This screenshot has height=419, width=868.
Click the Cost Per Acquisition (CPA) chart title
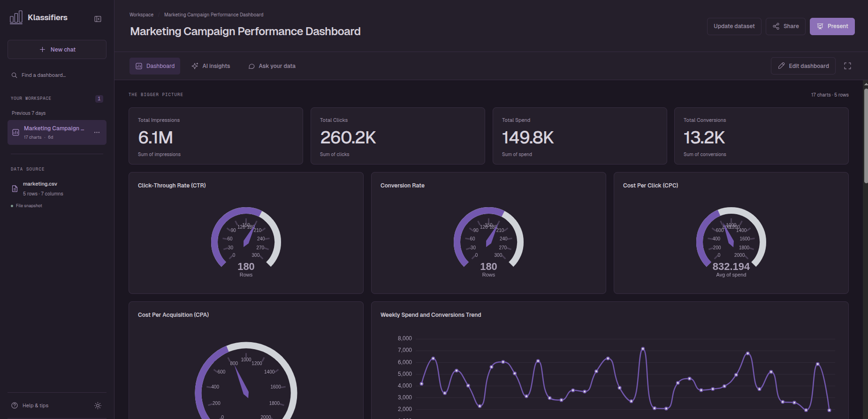(x=173, y=315)
